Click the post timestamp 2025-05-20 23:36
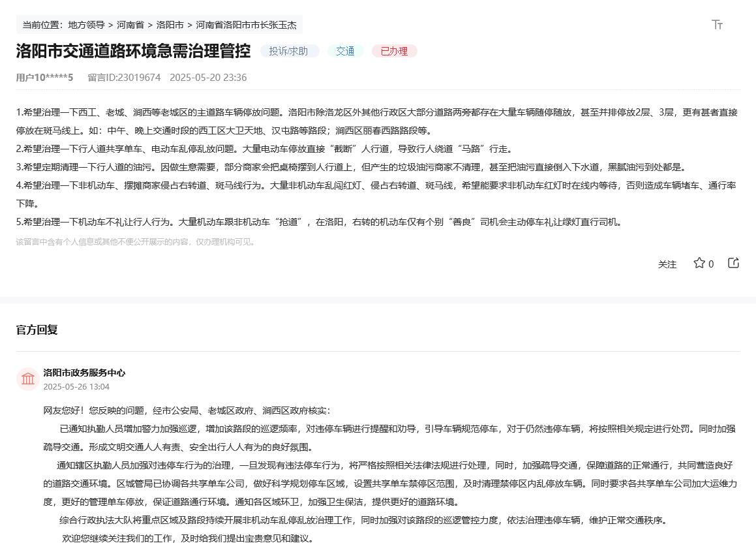 click(x=208, y=78)
